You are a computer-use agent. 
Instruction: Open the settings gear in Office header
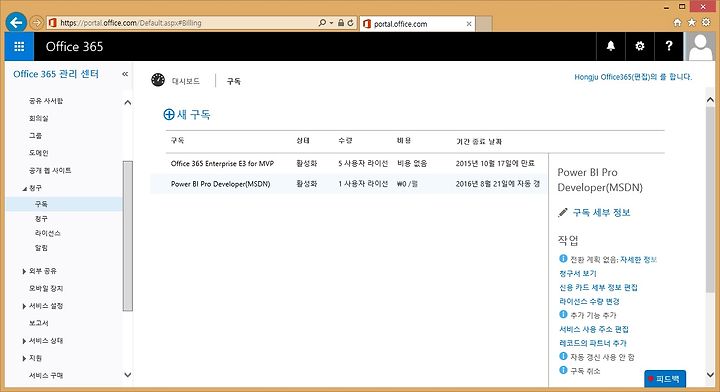tap(640, 46)
